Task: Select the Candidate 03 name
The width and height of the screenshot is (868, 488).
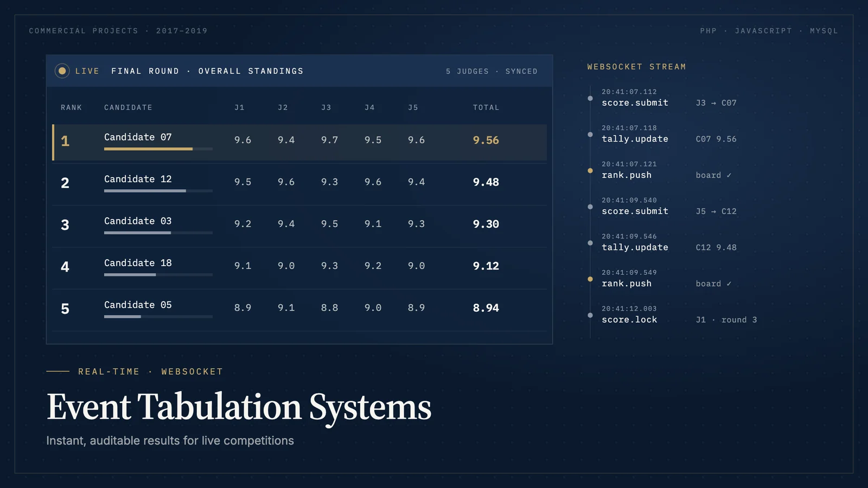Action: pyautogui.click(x=138, y=221)
